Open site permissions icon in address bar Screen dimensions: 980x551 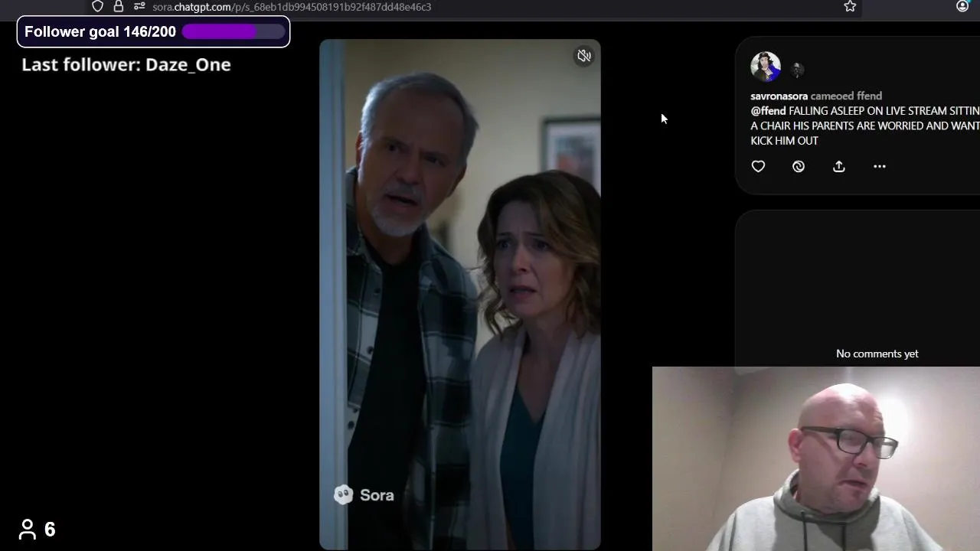click(x=139, y=6)
